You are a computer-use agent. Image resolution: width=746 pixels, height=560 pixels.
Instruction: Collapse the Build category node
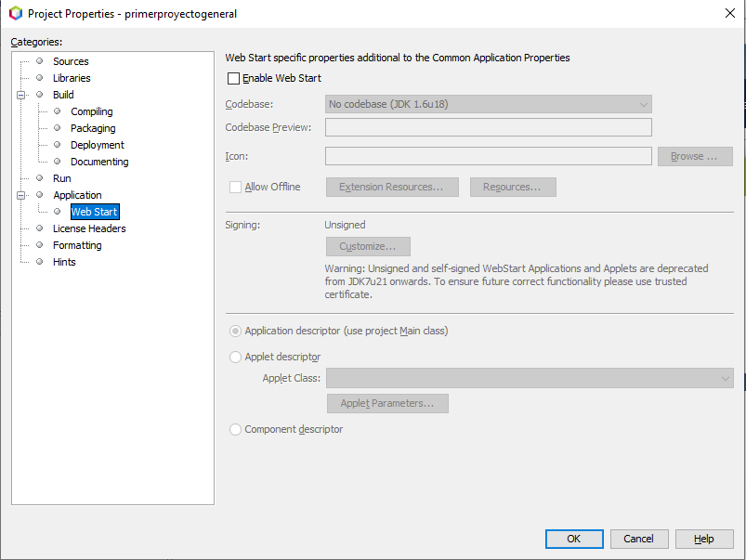click(x=21, y=95)
